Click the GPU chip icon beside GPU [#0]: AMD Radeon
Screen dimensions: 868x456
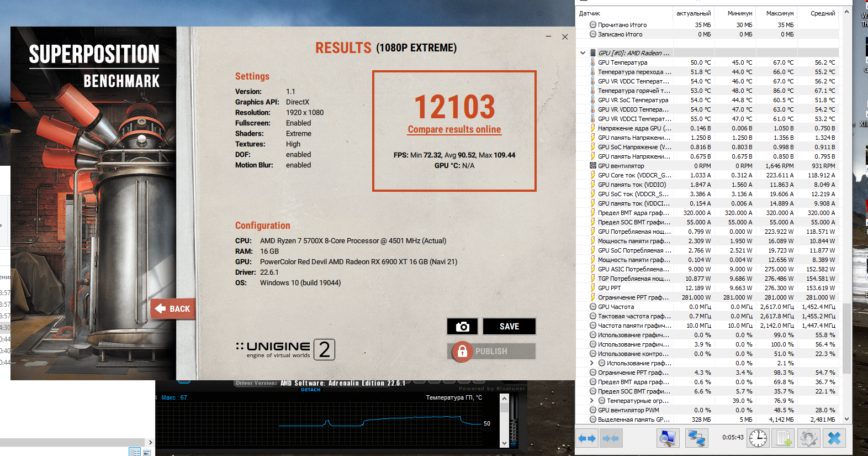[x=593, y=53]
